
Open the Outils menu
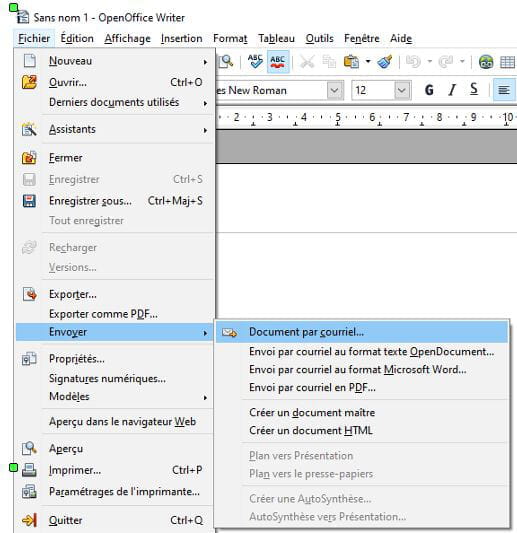[320, 38]
